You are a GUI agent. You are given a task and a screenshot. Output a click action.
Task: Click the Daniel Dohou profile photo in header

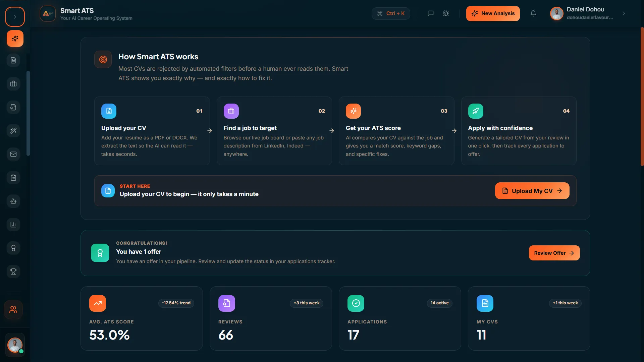pyautogui.click(x=557, y=13)
